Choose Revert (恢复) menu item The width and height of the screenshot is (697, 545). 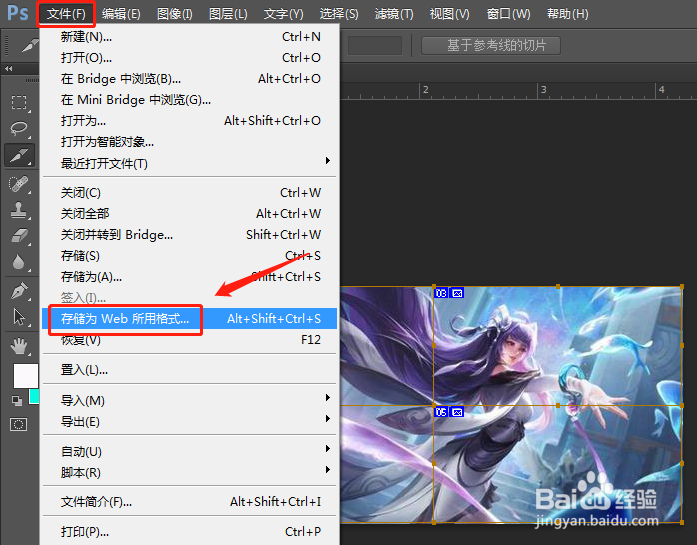pyautogui.click(x=189, y=340)
